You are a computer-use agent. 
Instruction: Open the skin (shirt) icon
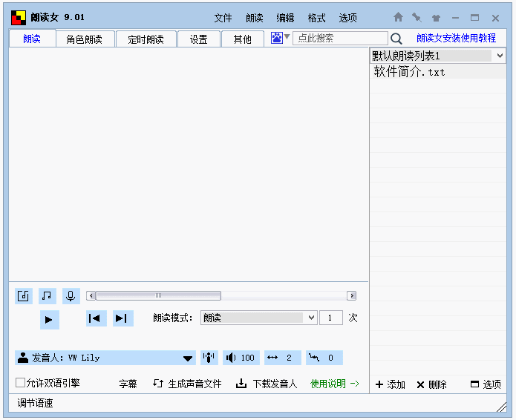coord(436,18)
